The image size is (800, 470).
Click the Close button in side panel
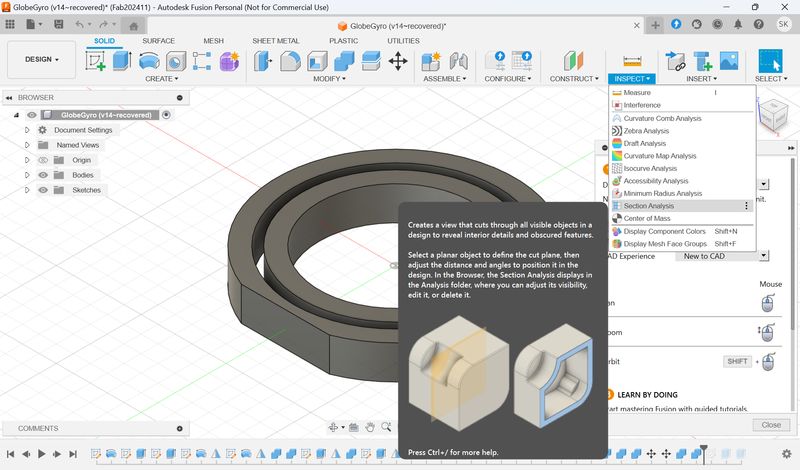(771, 425)
